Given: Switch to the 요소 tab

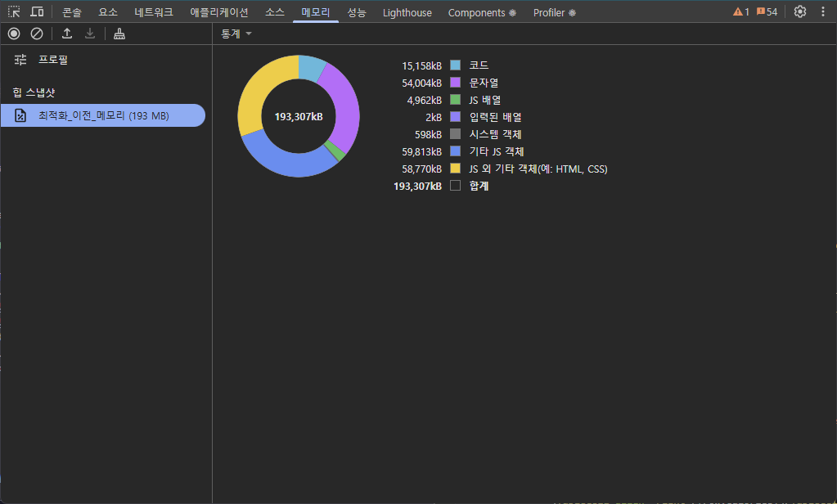Looking at the screenshot, I should tap(108, 12).
